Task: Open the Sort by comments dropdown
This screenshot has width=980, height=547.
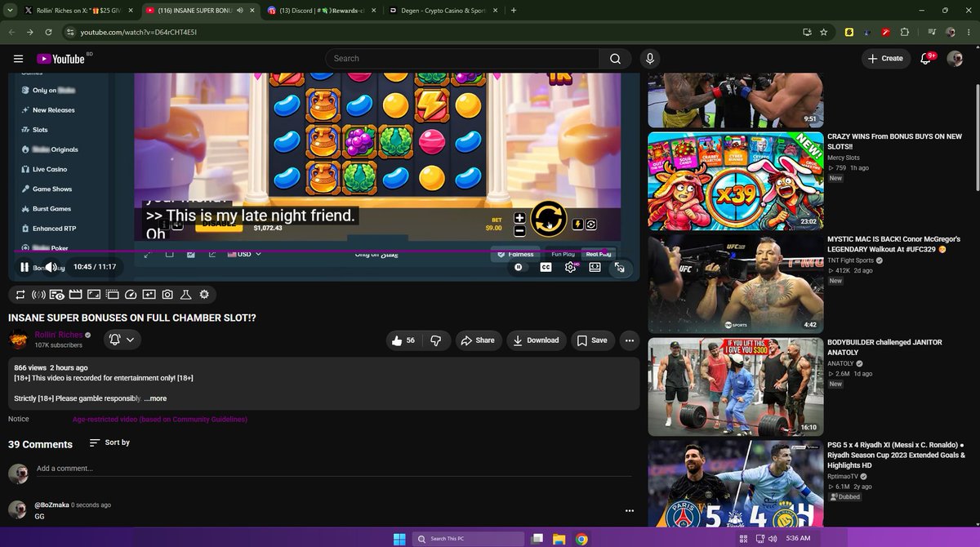Action: pos(109,442)
